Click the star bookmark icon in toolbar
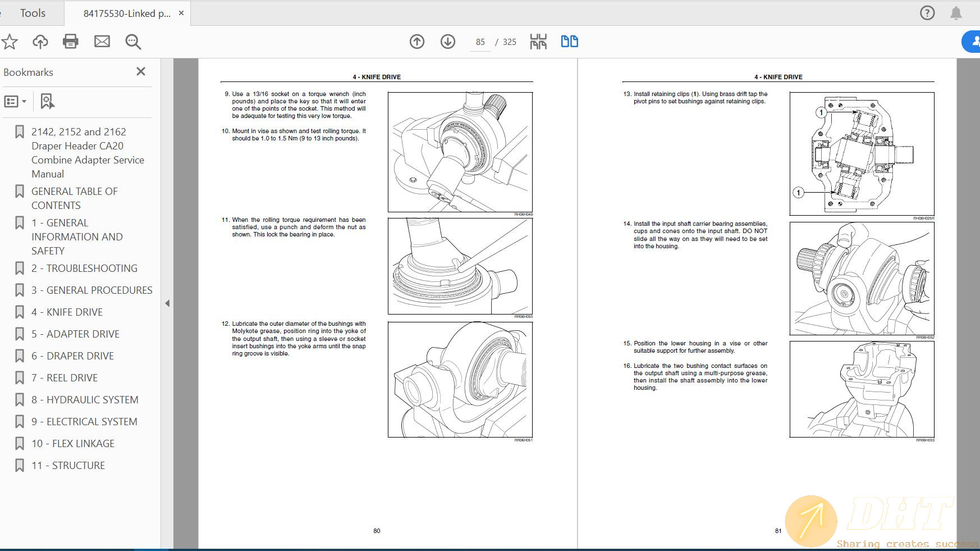This screenshot has height=551, width=980. pyautogui.click(x=10, y=42)
